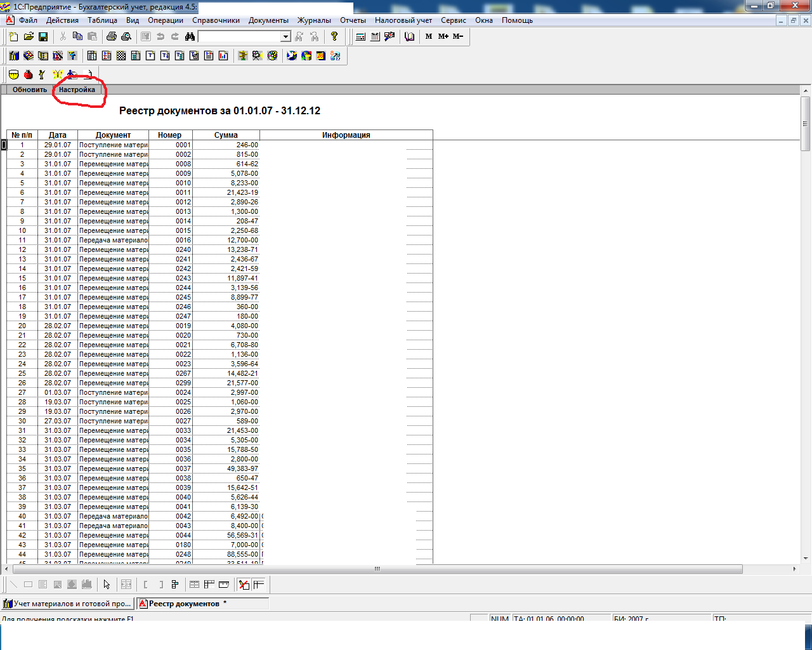Click the horizontal scrollbar thumb
812x650 pixels.
[x=377, y=569]
